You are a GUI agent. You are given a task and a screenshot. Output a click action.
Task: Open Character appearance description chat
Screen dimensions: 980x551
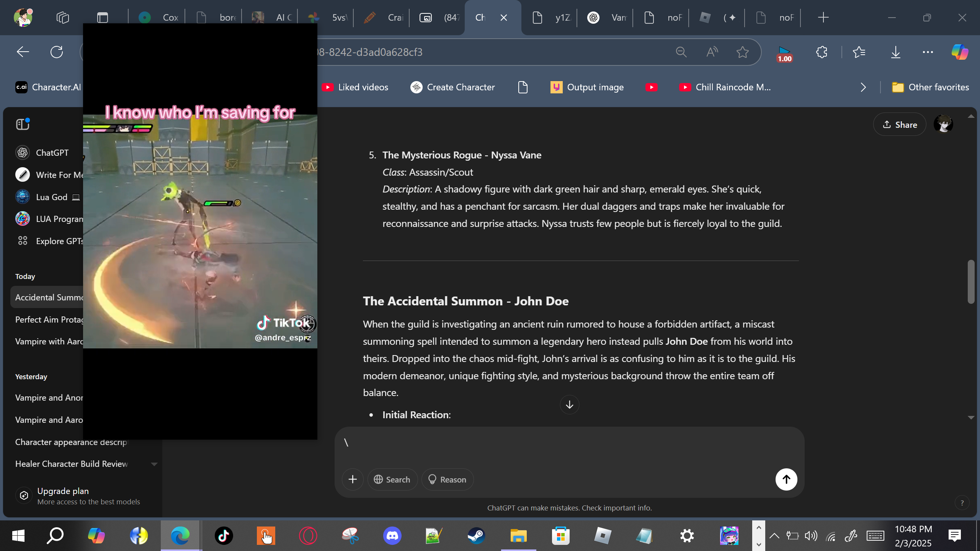tap(71, 442)
